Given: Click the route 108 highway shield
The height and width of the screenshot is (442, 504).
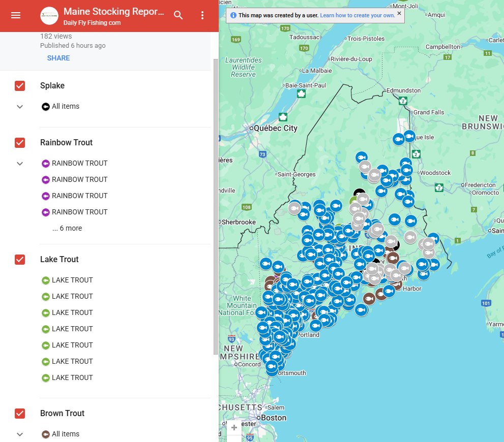Looking at the screenshot, I should point(247,207).
